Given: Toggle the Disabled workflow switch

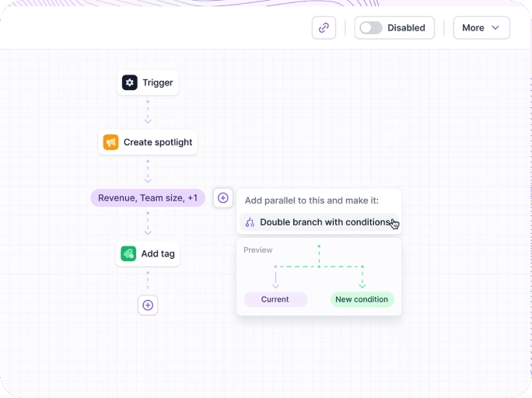Looking at the screenshot, I should (371, 28).
